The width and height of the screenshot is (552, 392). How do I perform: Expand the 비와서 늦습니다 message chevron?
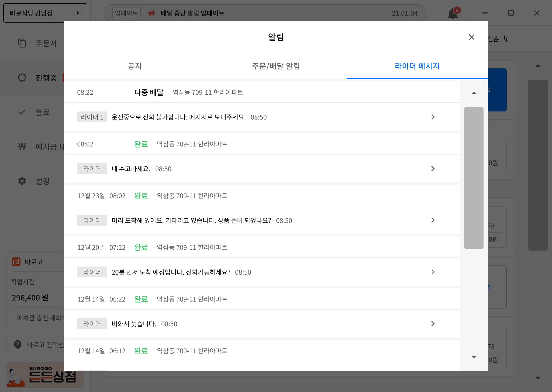[x=433, y=324]
